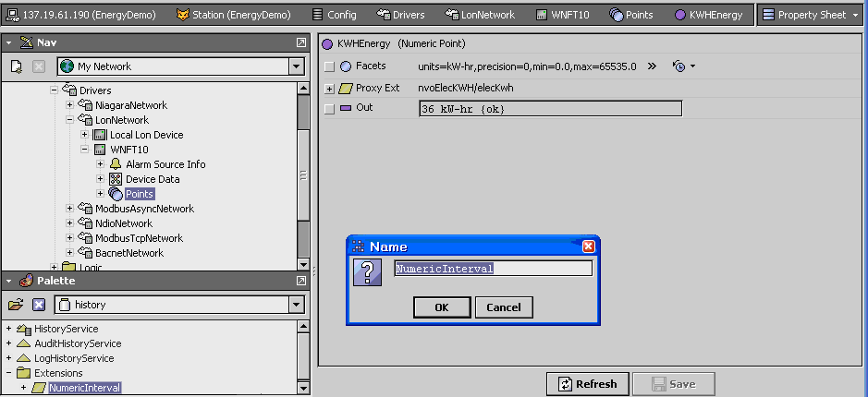Viewport: 868px width, 397px height.
Task: Click the Facets history clock icon
Action: tap(679, 66)
